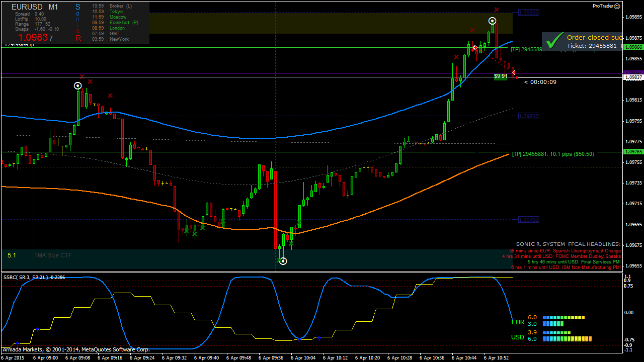Click the USD currency strength label
Screen dimensions: 644x362
(x=518, y=337)
